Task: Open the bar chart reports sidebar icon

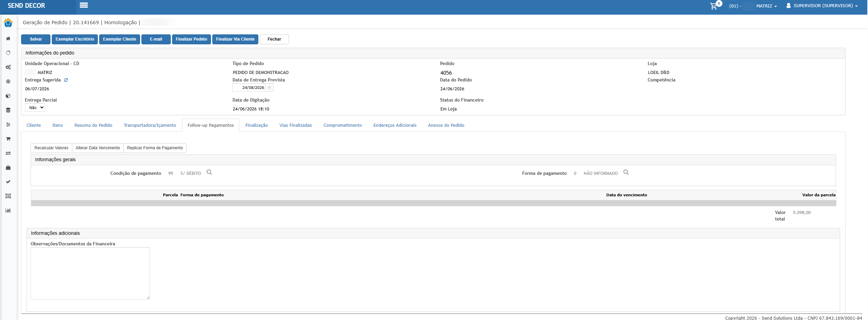Action: click(x=8, y=210)
